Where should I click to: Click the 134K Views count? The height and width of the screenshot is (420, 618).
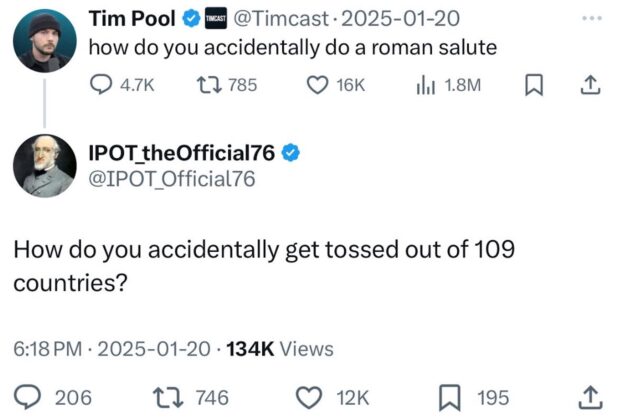pos(281,349)
